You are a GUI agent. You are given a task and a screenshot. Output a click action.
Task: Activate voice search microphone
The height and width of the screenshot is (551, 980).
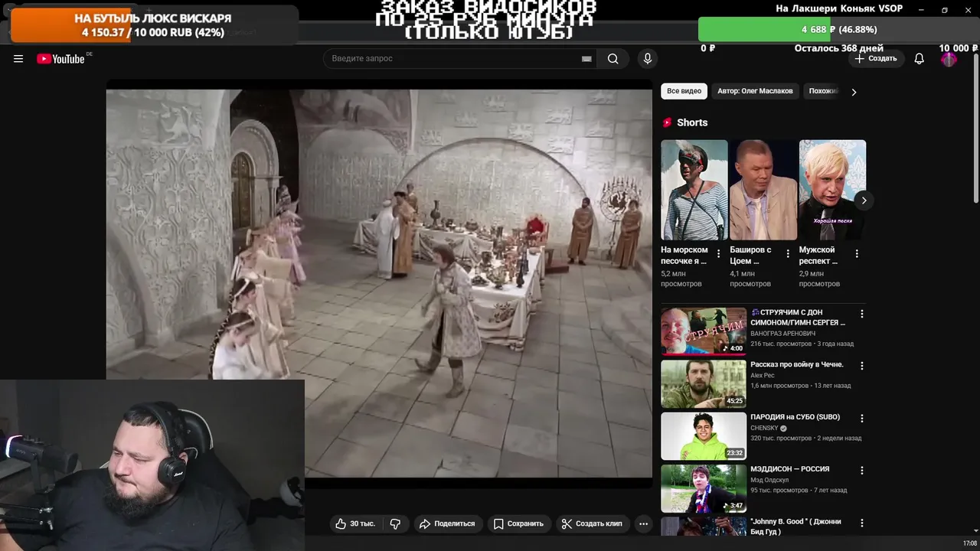648,59
